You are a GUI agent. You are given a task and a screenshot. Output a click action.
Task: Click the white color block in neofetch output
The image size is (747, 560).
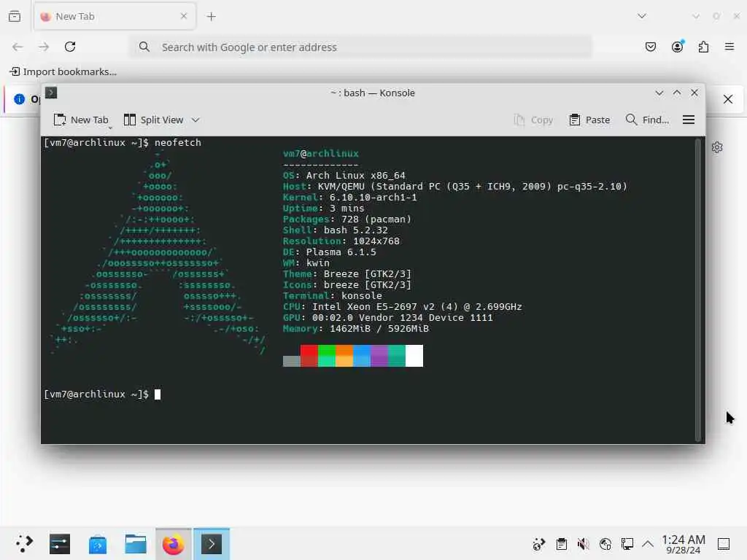tap(414, 356)
